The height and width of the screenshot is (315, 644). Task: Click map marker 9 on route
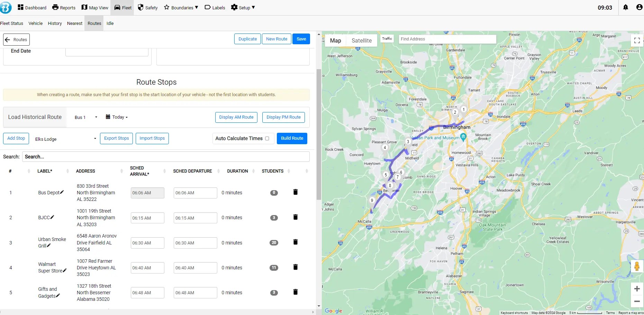pyautogui.click(x=372, y=201)
